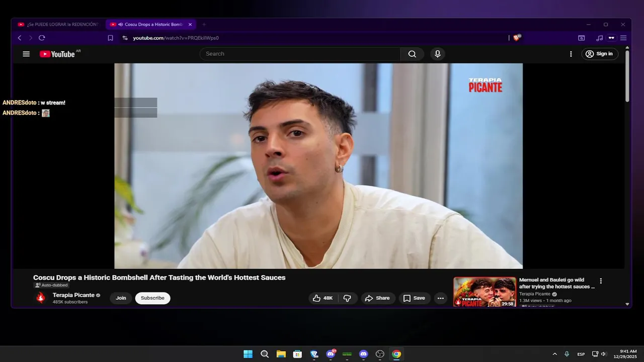Viewport: 644px width, 362px height.
Task: Save the video to a playlist
Action: pos(415,298)
